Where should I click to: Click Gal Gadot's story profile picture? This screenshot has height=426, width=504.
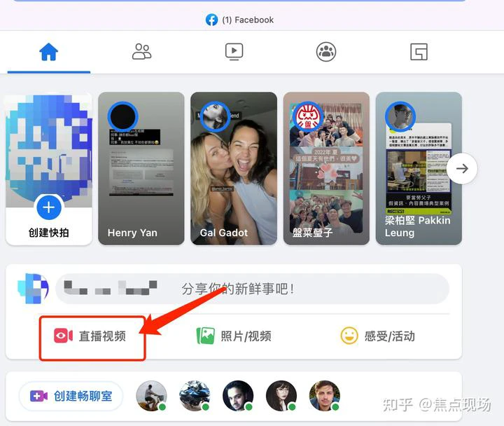pos(216,117)
